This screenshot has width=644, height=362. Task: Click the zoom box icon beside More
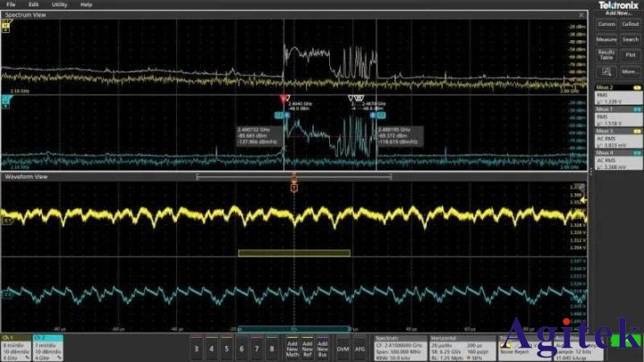pos(606,72)
